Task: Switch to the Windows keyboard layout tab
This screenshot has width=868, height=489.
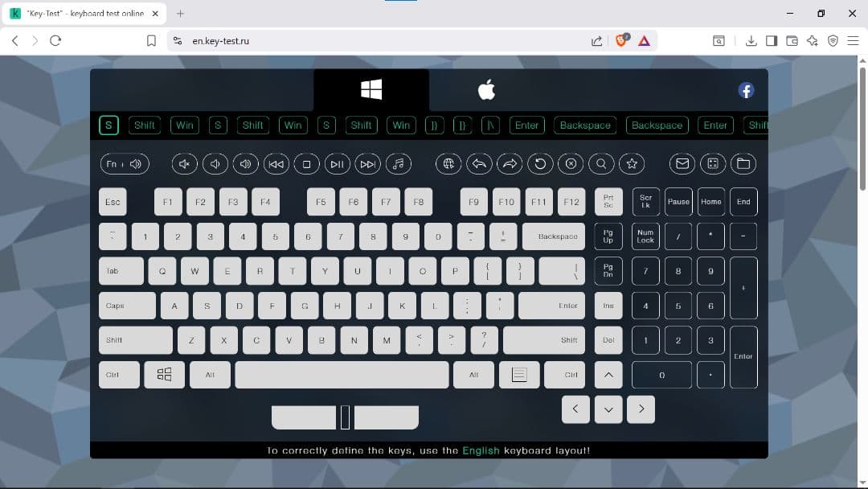Action: (x=371, y=90)
